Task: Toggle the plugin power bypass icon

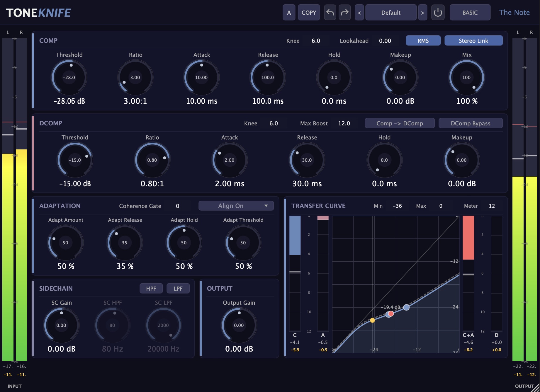Action: click(438, 12)
